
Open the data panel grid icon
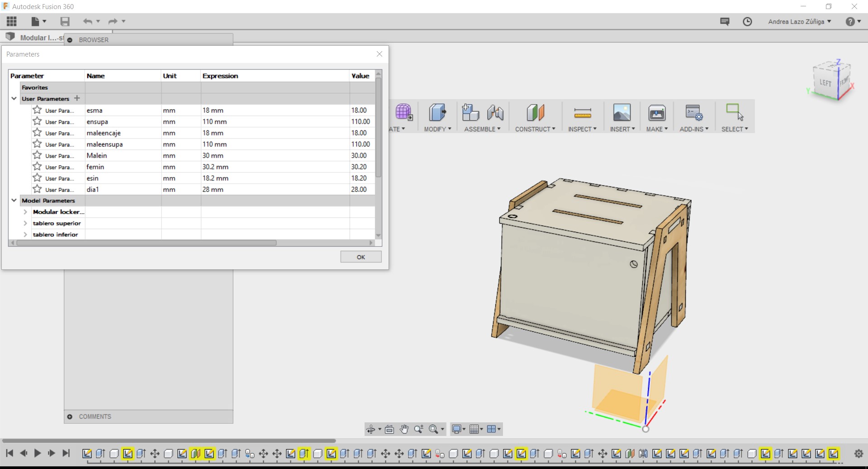[12, 21]
